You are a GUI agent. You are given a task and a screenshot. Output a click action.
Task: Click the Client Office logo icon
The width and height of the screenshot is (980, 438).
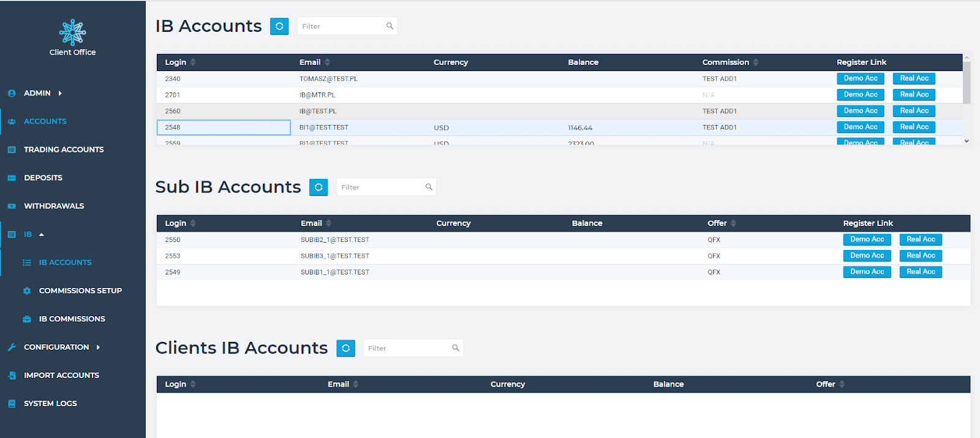pyautogui.click(x=72, y=32)
